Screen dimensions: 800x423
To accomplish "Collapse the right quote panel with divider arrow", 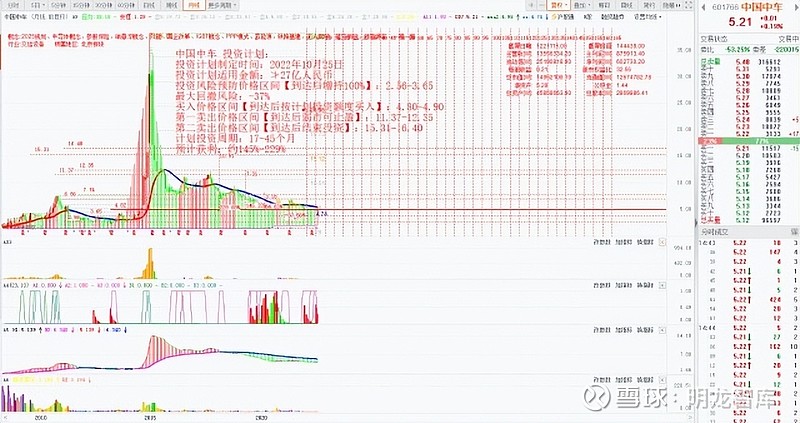I will pos(696,223).
